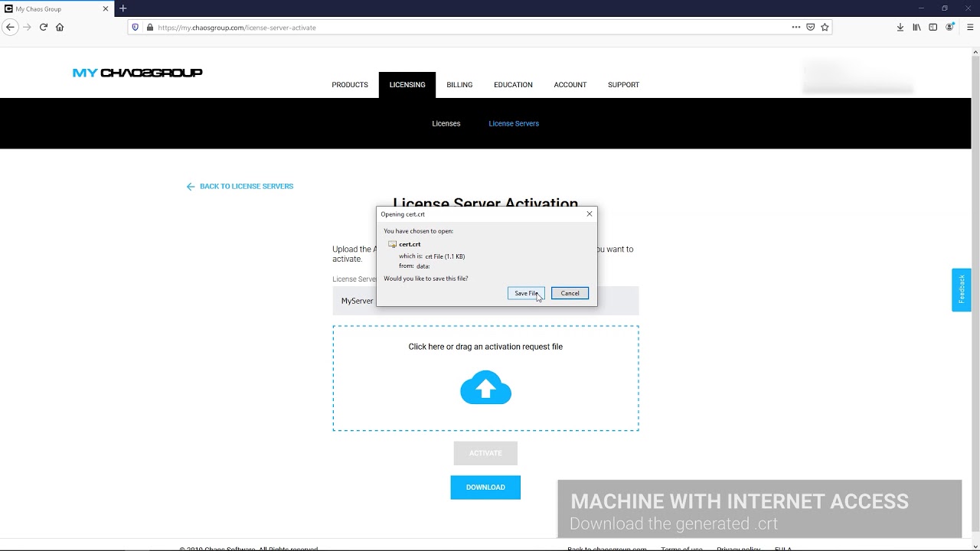Open the Downloads toolbar arrow

pyautogui.click(x=900, y=27)
